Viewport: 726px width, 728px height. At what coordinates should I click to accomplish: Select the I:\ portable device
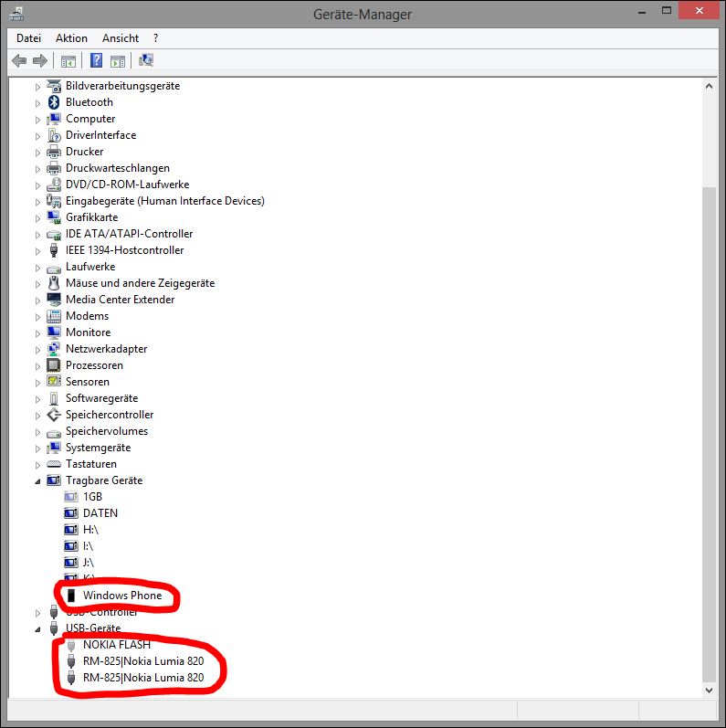tap(88, 546)
